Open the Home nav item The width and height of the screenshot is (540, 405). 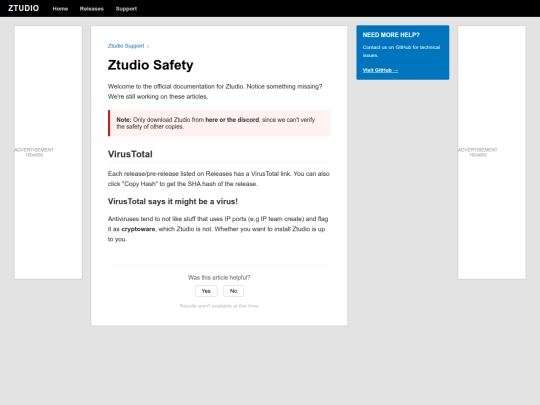coord(60,9)
